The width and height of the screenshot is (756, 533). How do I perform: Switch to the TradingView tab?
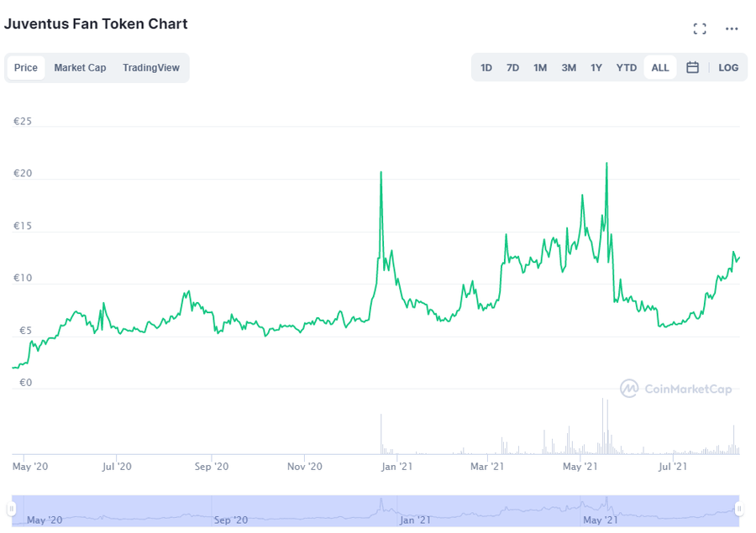[x=151, y=67]
